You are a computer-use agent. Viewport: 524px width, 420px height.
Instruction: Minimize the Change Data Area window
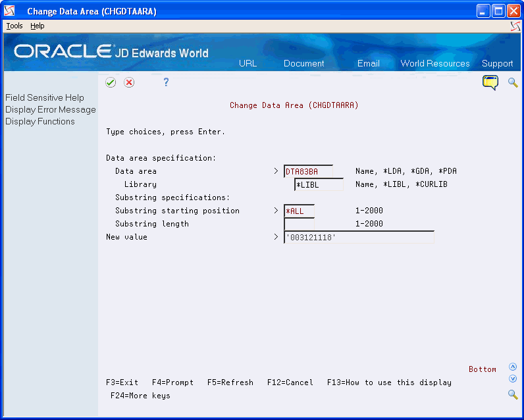[483, 11]
